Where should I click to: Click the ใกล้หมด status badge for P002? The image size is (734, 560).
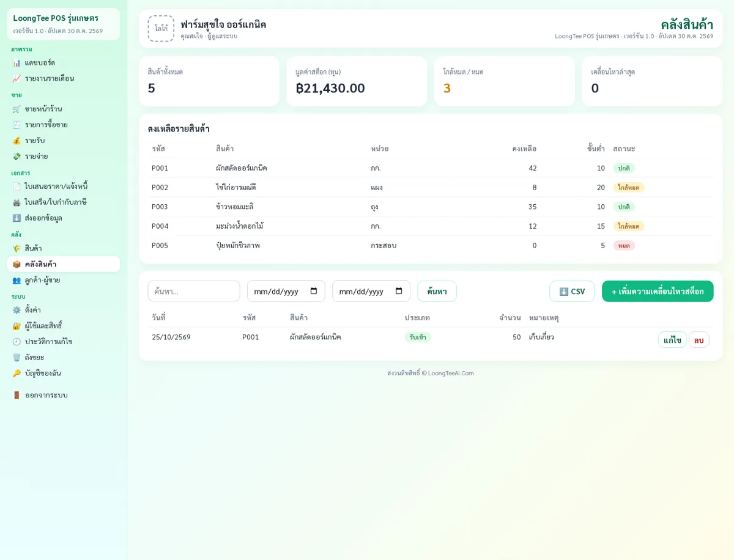click(x=629, y=188)
